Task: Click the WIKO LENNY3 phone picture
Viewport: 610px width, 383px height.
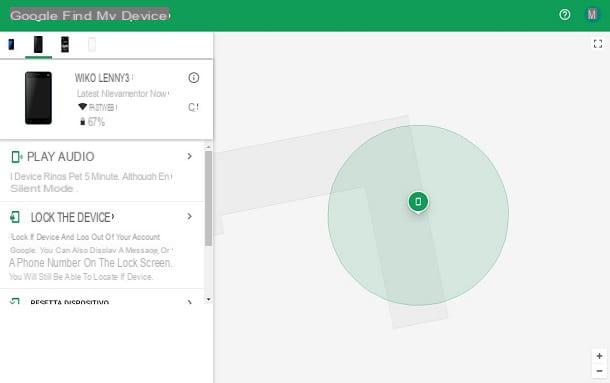Action: pyautogui.click(x=38, y=98)
